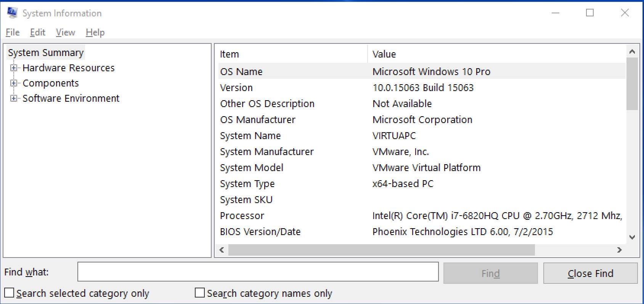Enable Search selected category only
The image size is (644, 304).
point(10,293)
